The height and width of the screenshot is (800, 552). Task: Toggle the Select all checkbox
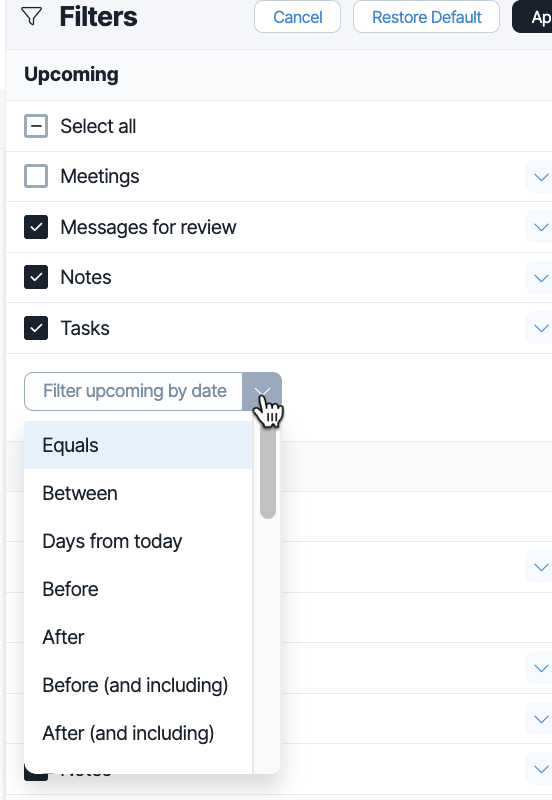36,126
